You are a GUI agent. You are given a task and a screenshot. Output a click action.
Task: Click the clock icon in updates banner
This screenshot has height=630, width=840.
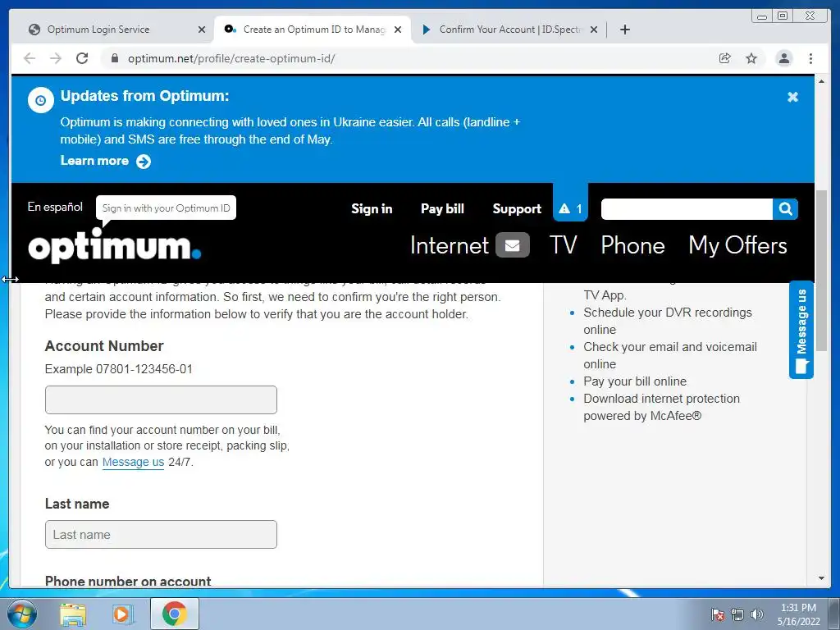click(x=41, y=100)
